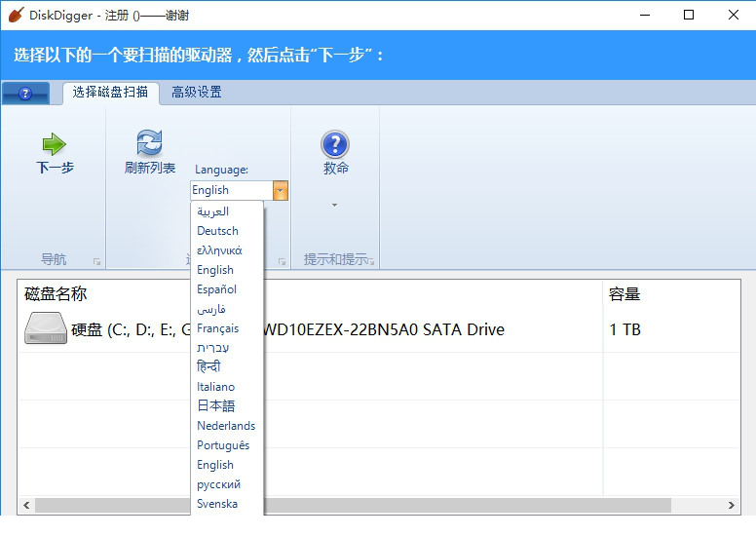
Task: Maximize the DiskDigger window
Action: point(689,15)
